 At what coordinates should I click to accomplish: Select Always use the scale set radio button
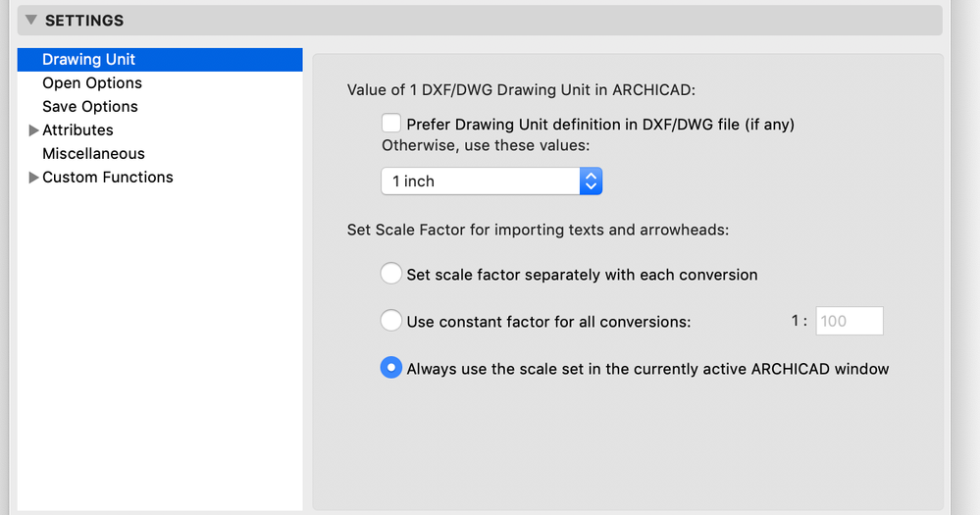pyautogui.click(x=391, y=368)
